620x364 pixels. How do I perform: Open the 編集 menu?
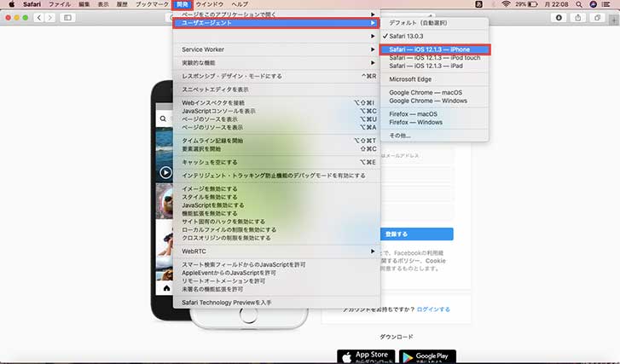click(x=84, y=4)
